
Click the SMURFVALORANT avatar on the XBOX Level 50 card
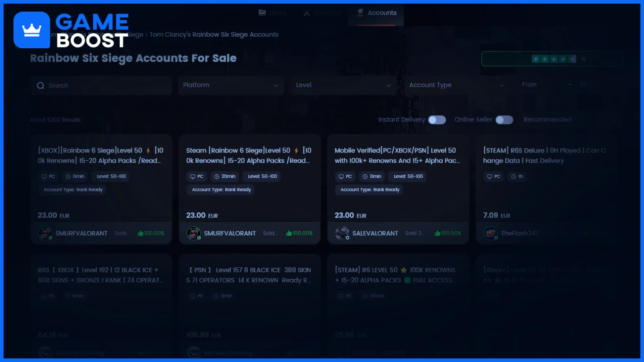pyautogui.click(x=45, y=233)
